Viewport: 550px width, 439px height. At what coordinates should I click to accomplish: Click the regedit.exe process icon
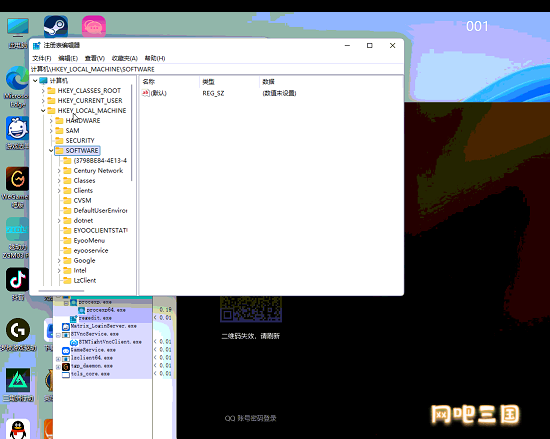pyautogui.click(x=73, y=318)
